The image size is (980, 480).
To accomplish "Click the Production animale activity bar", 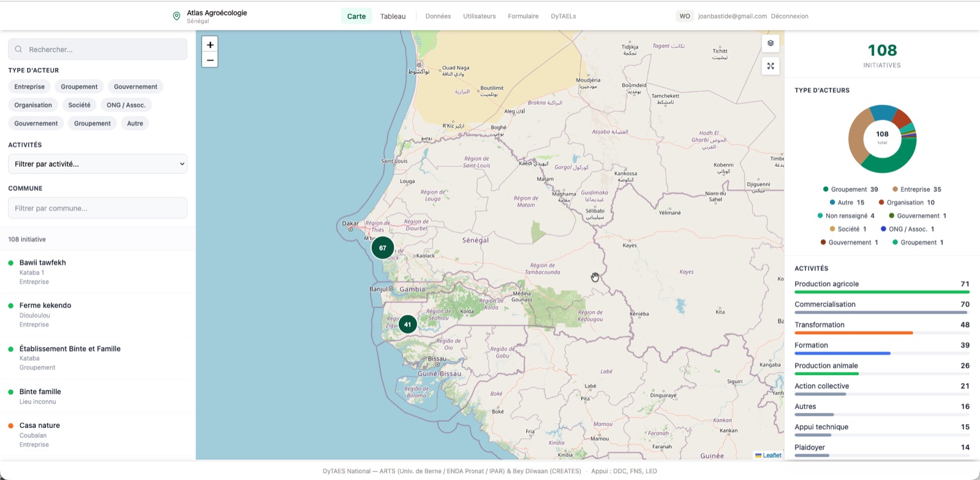I will [882, 374].
